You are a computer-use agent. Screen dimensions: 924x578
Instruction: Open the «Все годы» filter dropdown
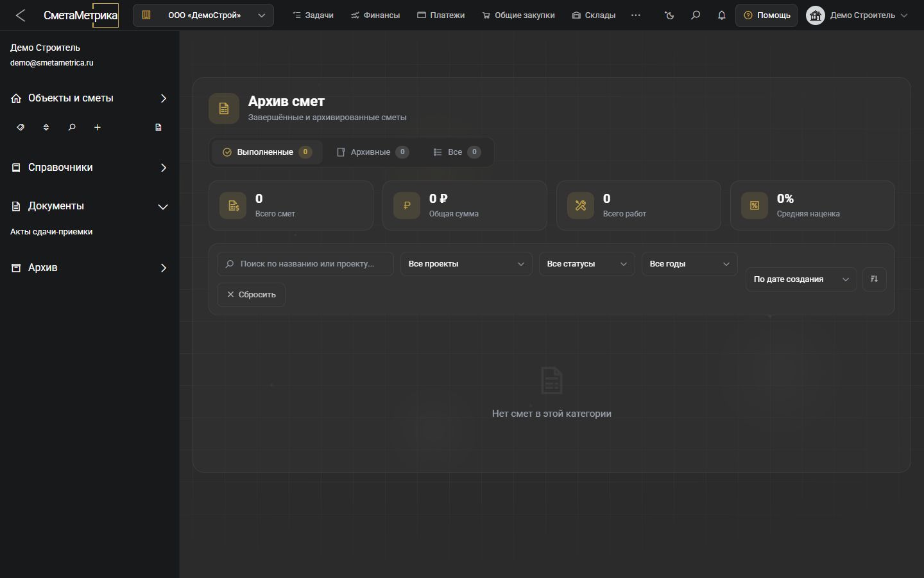tap(690, 264)
